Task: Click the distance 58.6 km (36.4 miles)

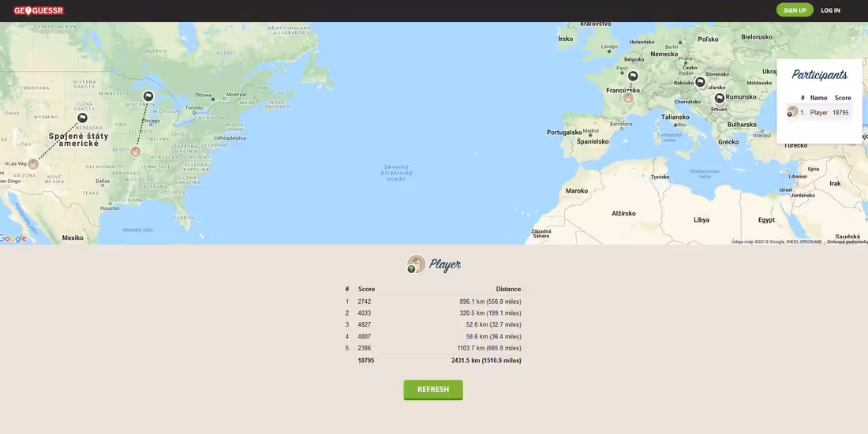Action: tap(493, 337)
